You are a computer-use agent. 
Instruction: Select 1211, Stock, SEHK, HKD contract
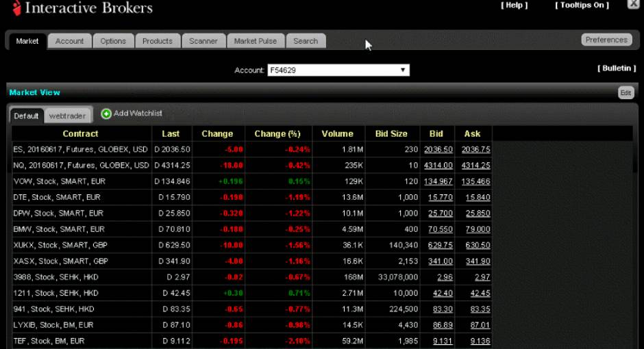click(55, 294)
